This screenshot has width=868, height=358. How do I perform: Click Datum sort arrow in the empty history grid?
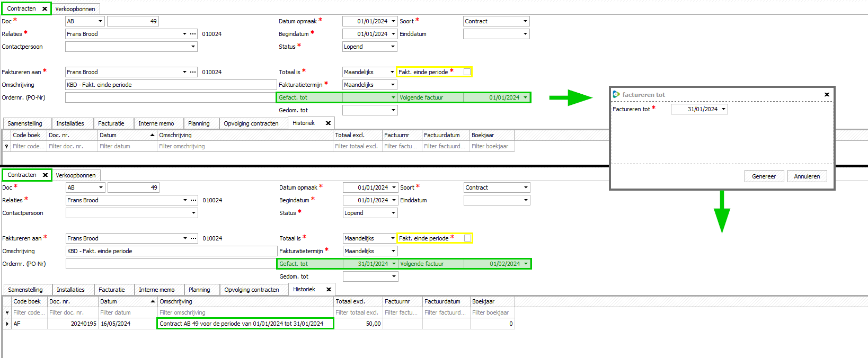152,135
